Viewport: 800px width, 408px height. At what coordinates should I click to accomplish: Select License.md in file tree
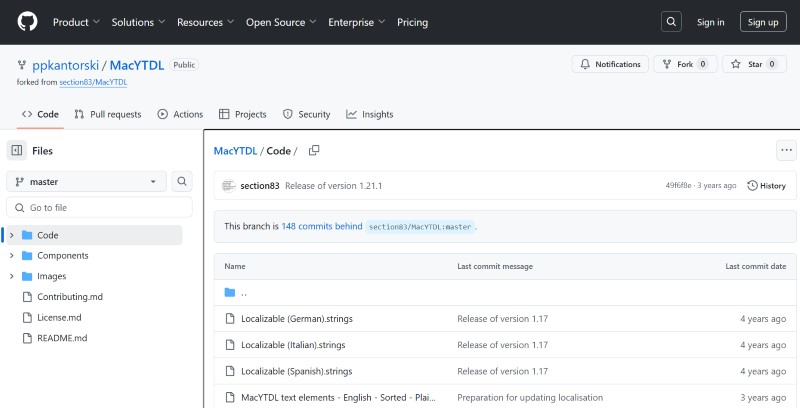[59, 317]
